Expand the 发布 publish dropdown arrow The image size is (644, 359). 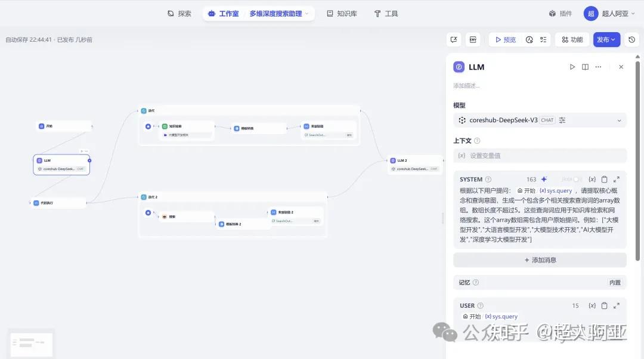click(612, 39)
